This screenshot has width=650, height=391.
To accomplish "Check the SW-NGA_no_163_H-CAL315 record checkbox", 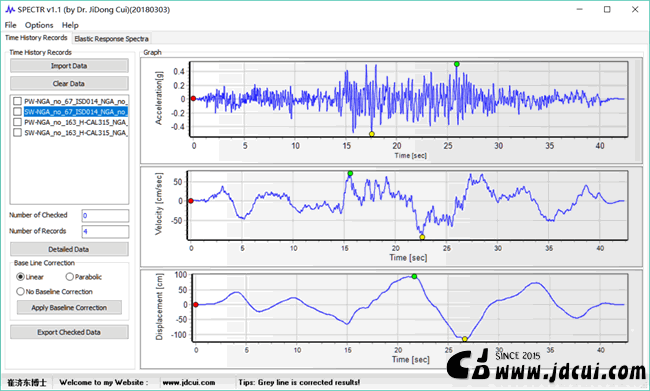I will coord(17,133).
